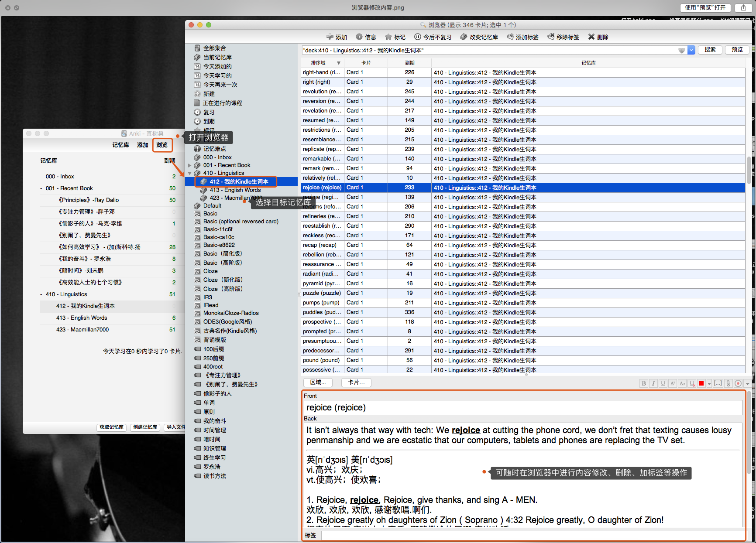Viewport: 756px width, 543px height.
Task: Toggle underline formatting in the editor
Action: (x=663, y=383)
